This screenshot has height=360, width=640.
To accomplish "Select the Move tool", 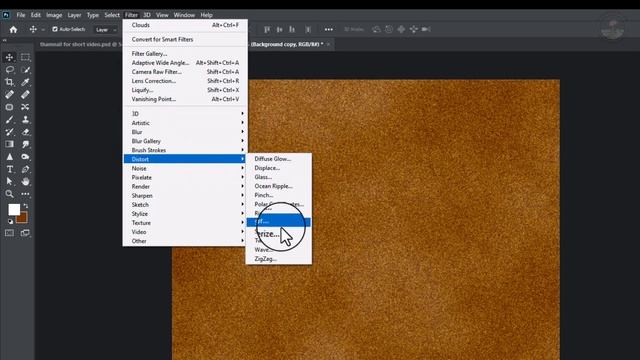I will point(9,57).
